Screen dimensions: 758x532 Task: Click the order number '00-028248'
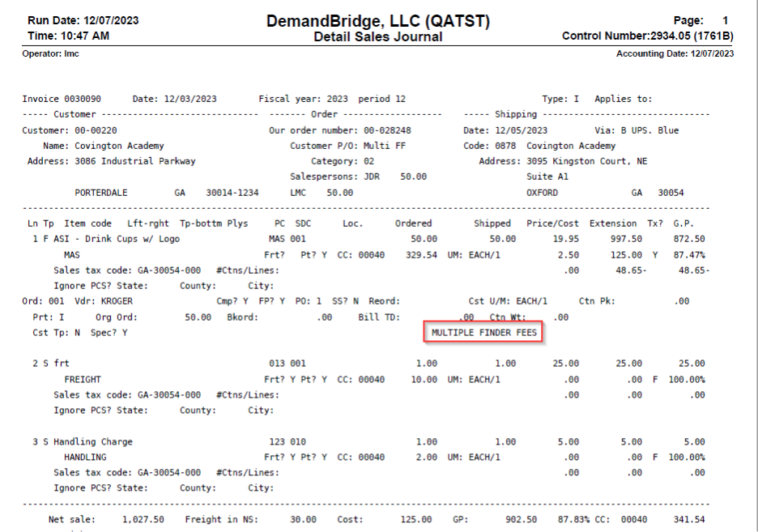(387, 130)
